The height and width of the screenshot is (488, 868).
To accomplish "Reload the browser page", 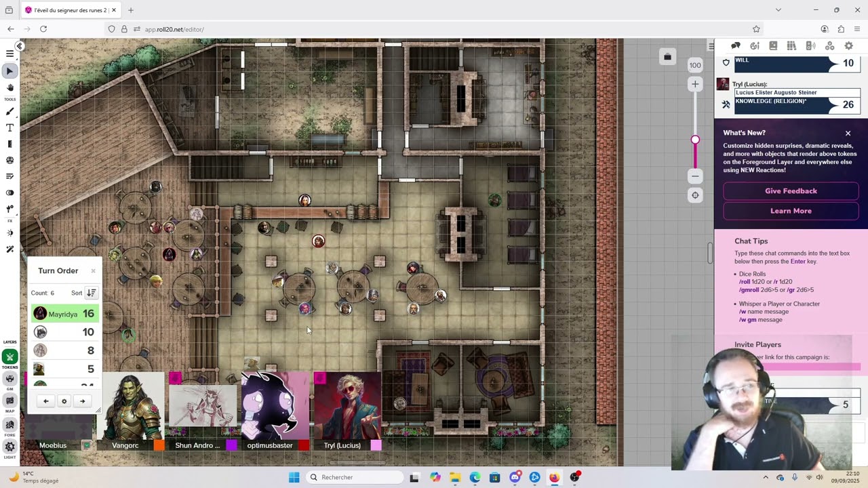I will point(43,29).
